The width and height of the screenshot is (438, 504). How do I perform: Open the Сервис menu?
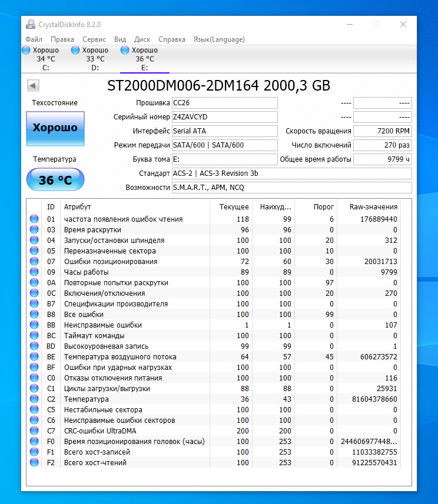[x=94, y=39]
